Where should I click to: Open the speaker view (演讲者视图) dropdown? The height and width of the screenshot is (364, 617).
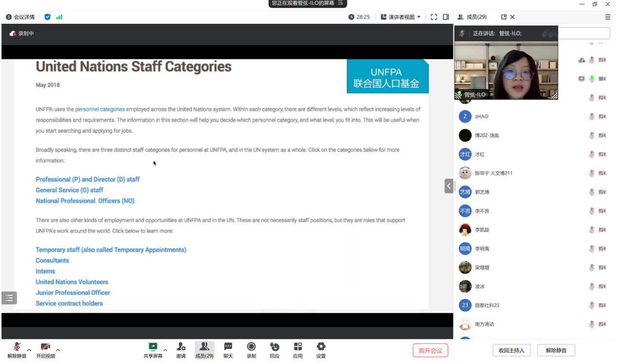click(x=401, y=17)
